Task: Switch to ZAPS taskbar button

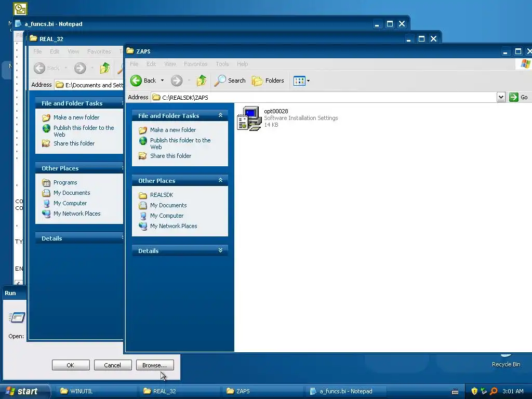Action: [x=262, y=391]
